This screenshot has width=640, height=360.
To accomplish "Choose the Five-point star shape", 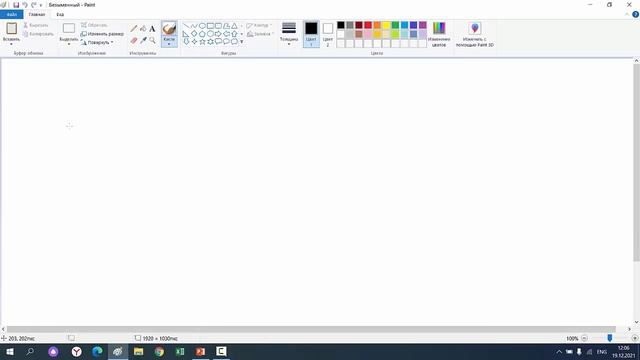I will click(202, 42).
